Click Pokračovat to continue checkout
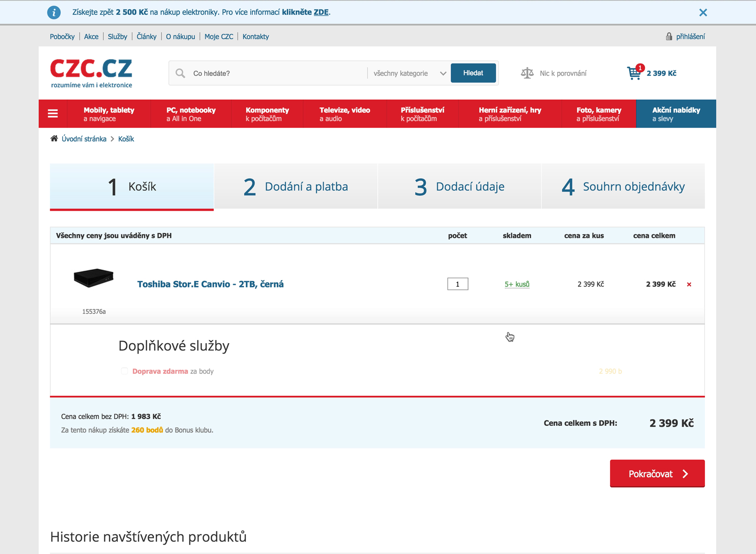The height and width of the screenshot is (554, 756). [x=657, y=473]
